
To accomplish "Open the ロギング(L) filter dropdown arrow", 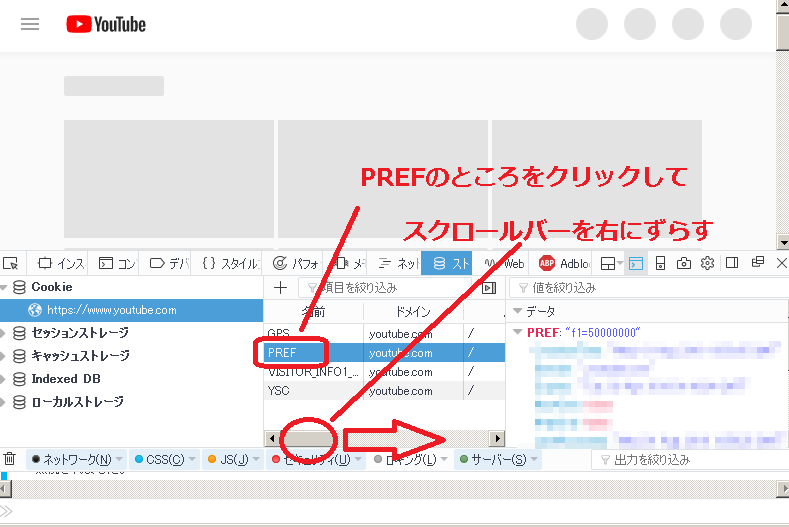I will click(444, 459).
